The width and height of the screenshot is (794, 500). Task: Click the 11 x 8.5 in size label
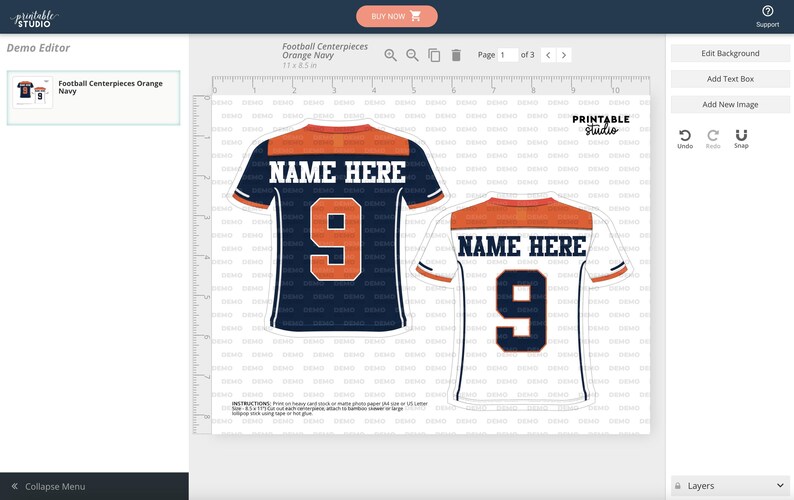[x=299, y=65]
